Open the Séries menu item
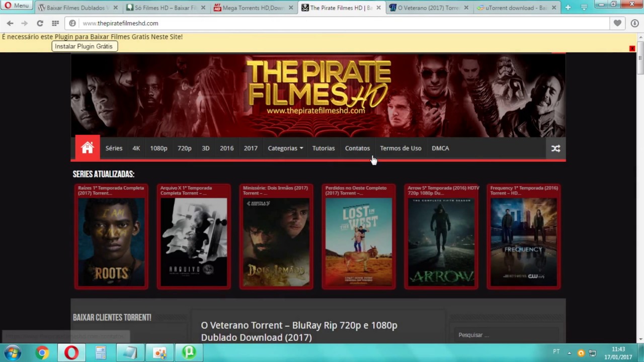644x362 pixels. coord(114,148)
